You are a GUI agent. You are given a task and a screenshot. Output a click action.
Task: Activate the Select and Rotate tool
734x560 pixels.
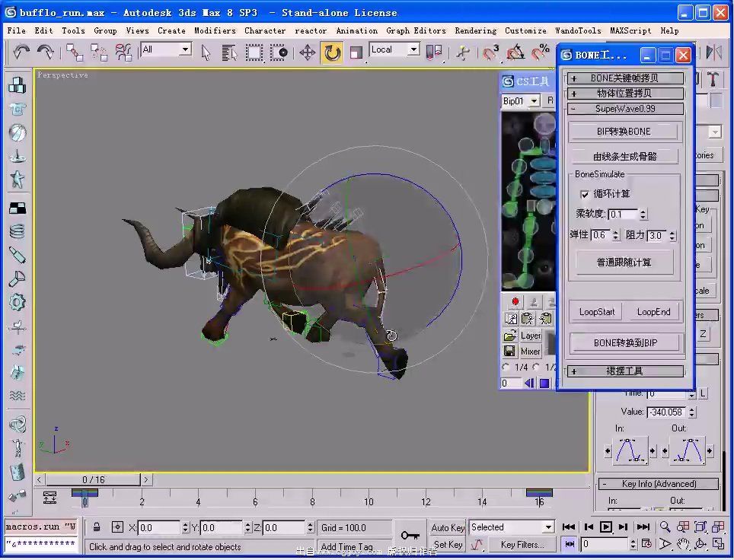click(x=332, y=52)
